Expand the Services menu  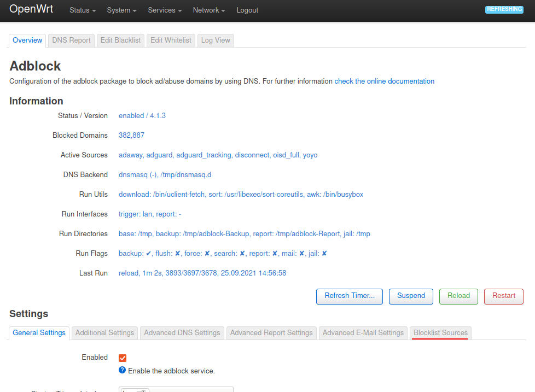point(165,10)
